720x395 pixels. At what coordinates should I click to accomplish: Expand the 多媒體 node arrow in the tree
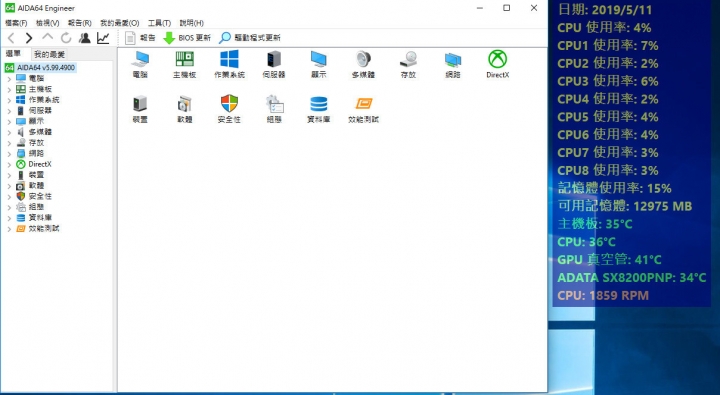(9, 132)
